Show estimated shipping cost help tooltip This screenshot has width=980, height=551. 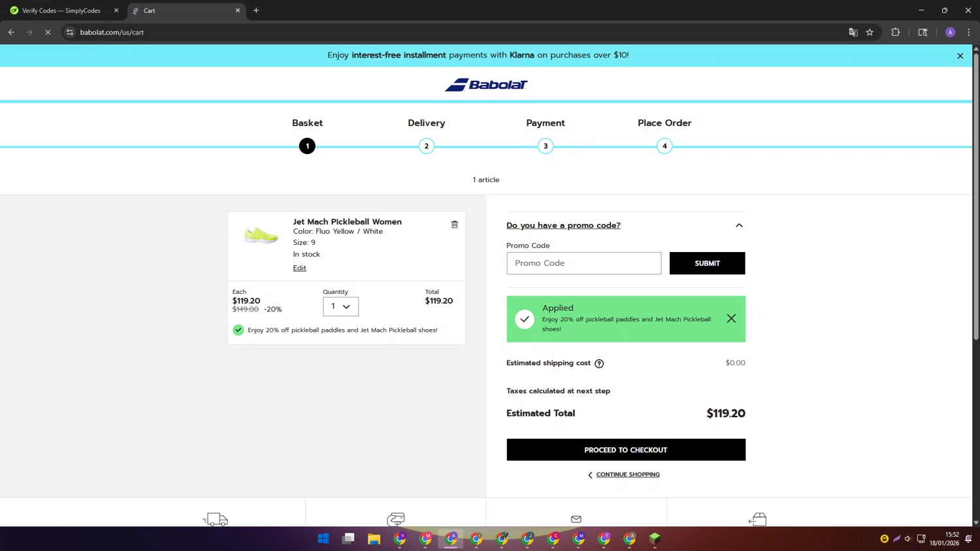(599, 364)
